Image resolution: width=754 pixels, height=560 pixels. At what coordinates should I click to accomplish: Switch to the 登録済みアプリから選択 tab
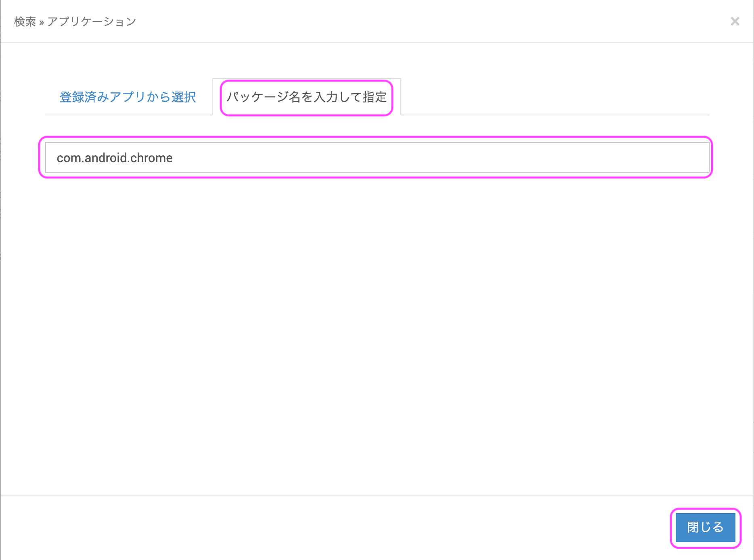(x=128, y=97)
